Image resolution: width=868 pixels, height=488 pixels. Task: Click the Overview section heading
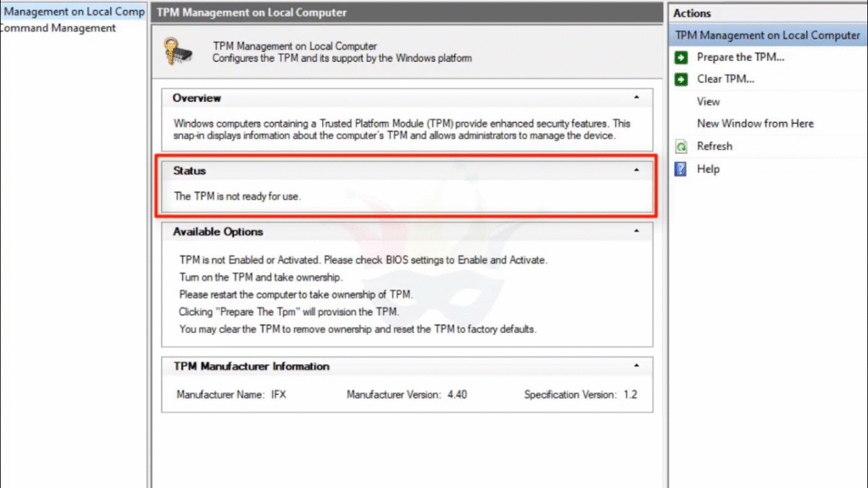click(197, 98)
